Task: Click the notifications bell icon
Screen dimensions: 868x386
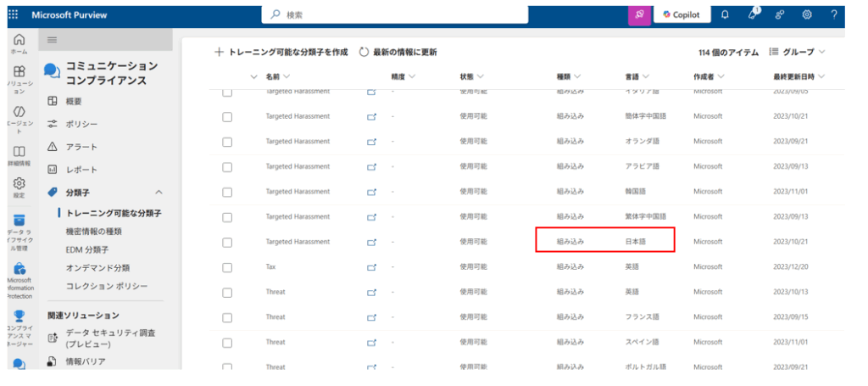Action: 725,14
